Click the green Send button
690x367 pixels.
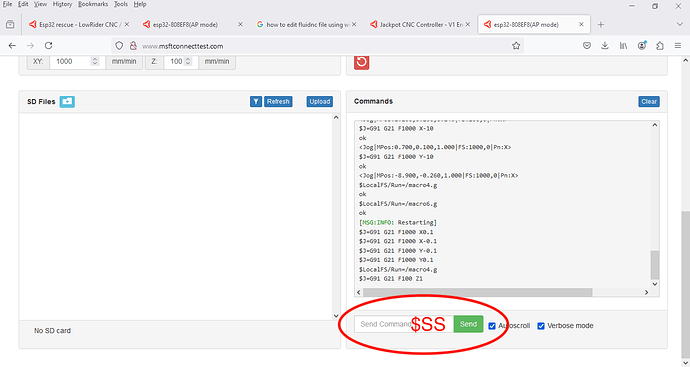pos(468,324)
